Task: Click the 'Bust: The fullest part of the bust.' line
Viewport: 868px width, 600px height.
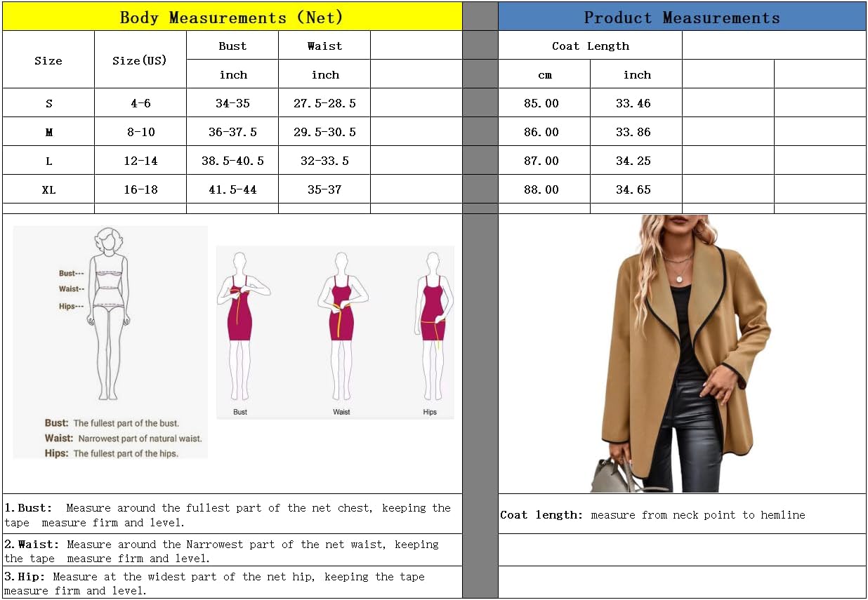Action: [x=112, y=423]
